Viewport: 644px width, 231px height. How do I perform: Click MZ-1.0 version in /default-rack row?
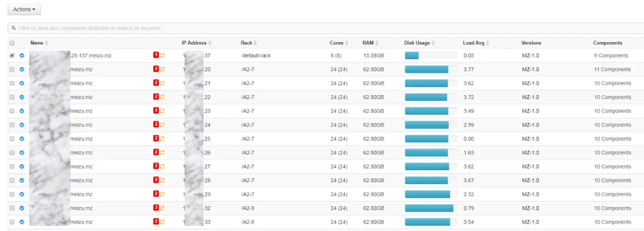coord(530,56)
